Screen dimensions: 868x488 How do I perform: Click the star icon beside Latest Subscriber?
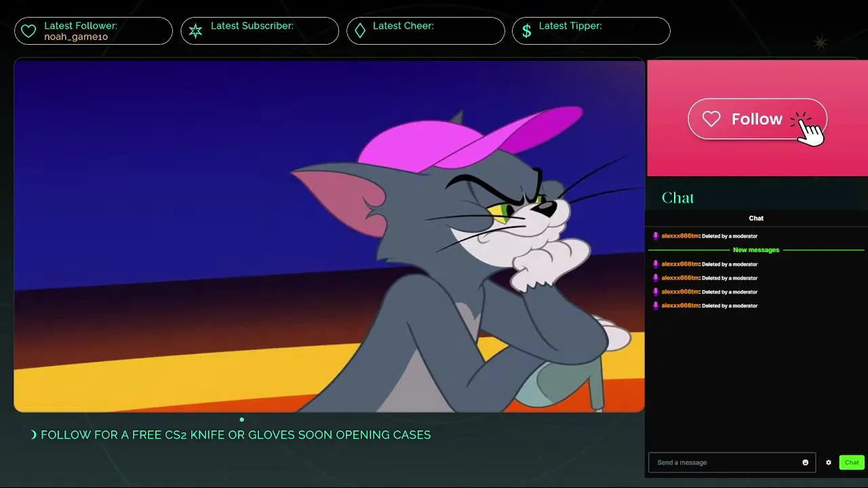click(195, 31)
